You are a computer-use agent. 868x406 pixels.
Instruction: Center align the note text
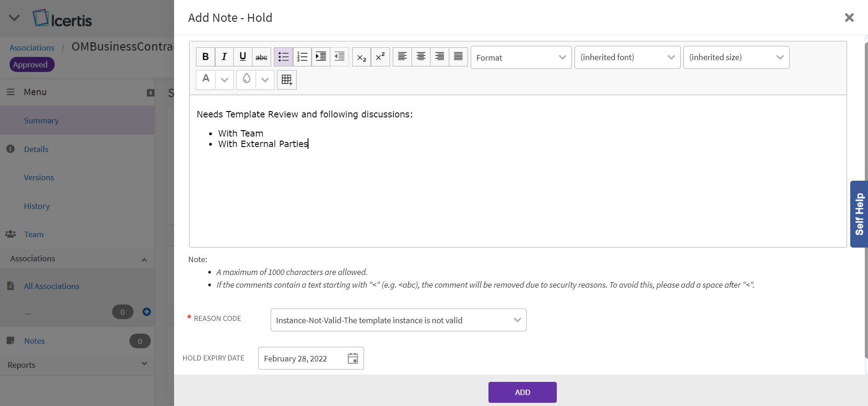[421, 57]
